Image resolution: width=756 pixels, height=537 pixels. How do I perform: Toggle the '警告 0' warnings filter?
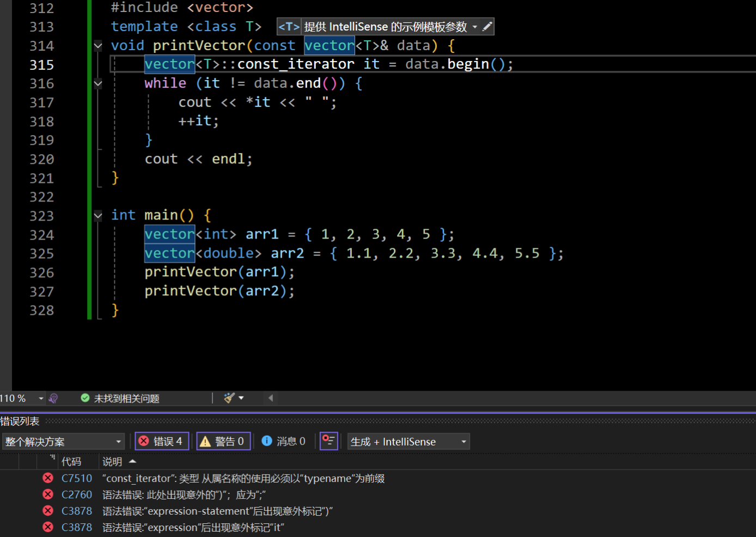(223, 441)
